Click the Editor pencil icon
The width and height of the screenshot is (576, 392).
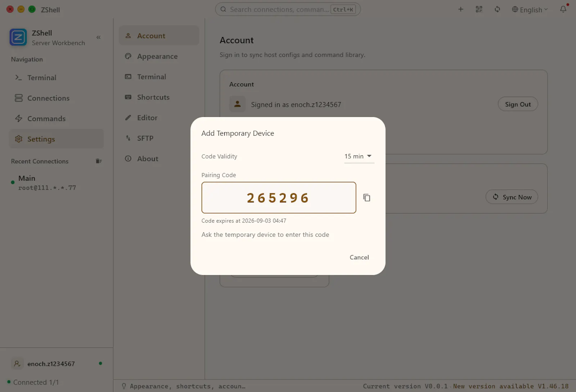click(x=128, y=118)
